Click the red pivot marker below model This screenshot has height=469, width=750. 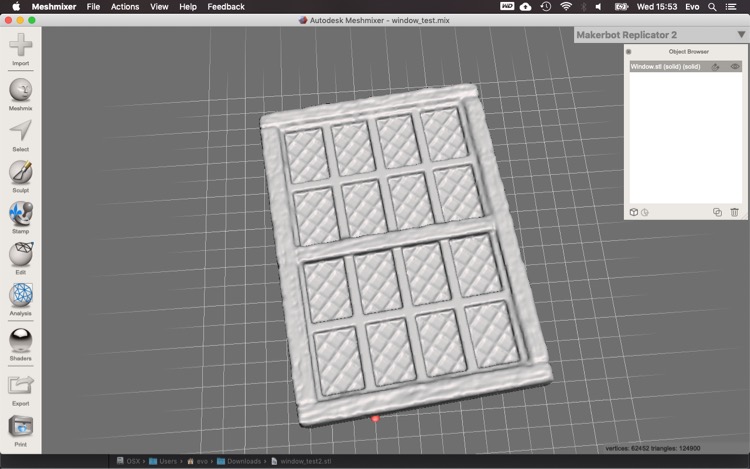point(375,418)
